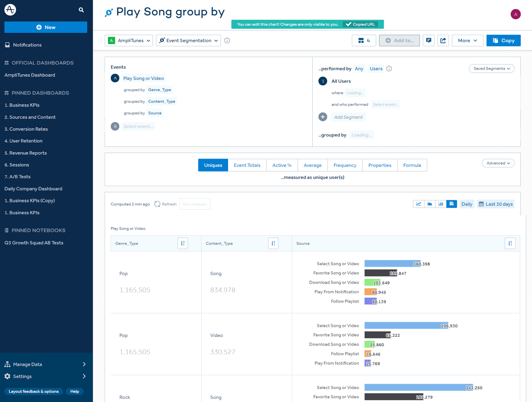The height and width of the screenshot is (402, 532).
Task: Toggle daily granularity
Action: click(467, 204)
